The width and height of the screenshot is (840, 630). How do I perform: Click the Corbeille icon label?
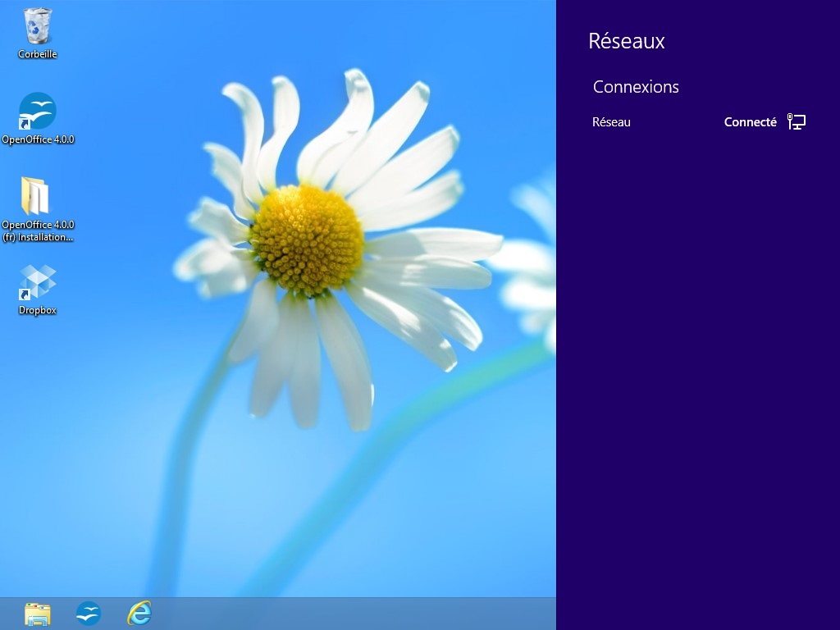click(38, 54)
